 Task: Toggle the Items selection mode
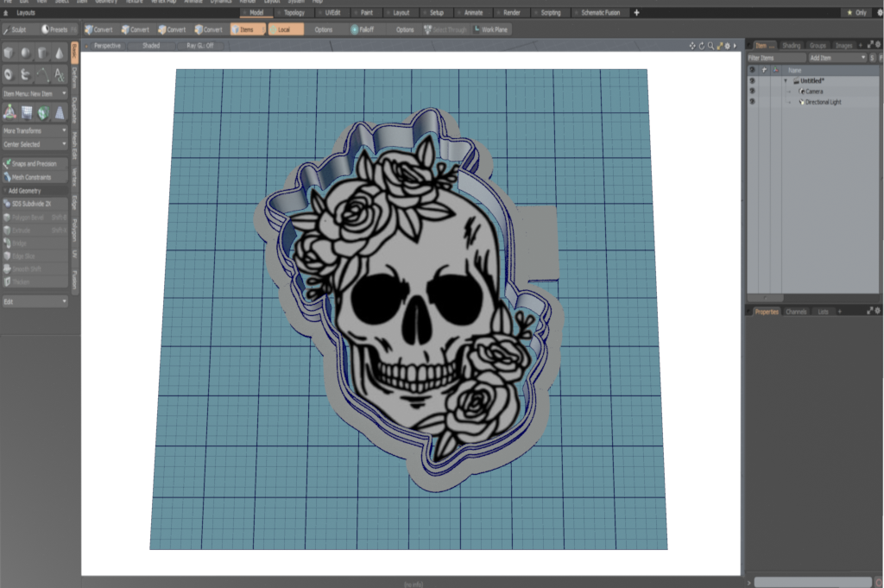click(247, 29)
